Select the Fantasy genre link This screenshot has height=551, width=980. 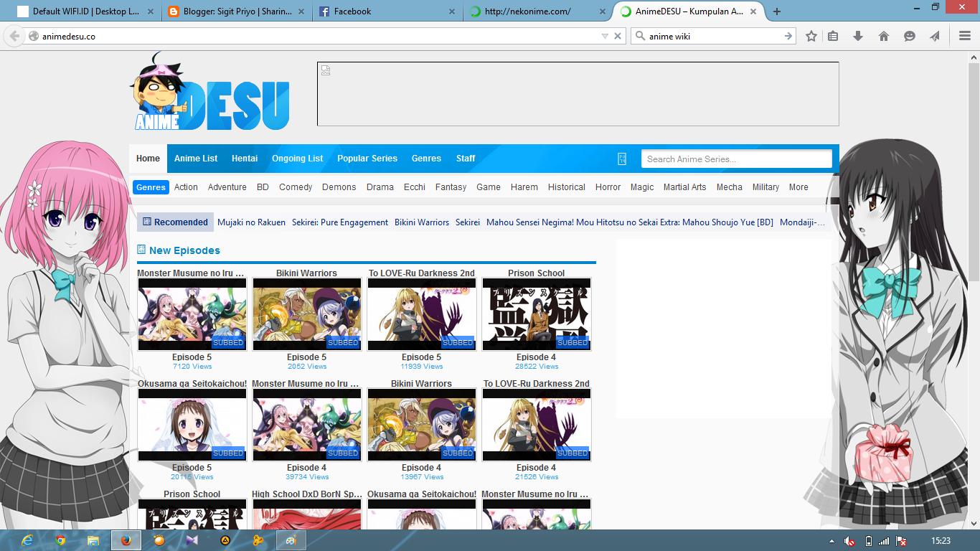pos(451,187)
